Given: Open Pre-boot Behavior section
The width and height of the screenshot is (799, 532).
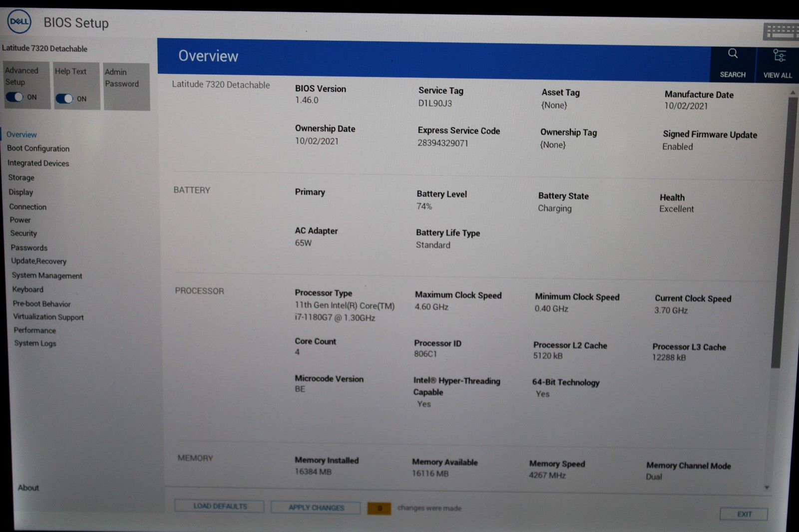Looking at the screenshot, I should [42, 304].
